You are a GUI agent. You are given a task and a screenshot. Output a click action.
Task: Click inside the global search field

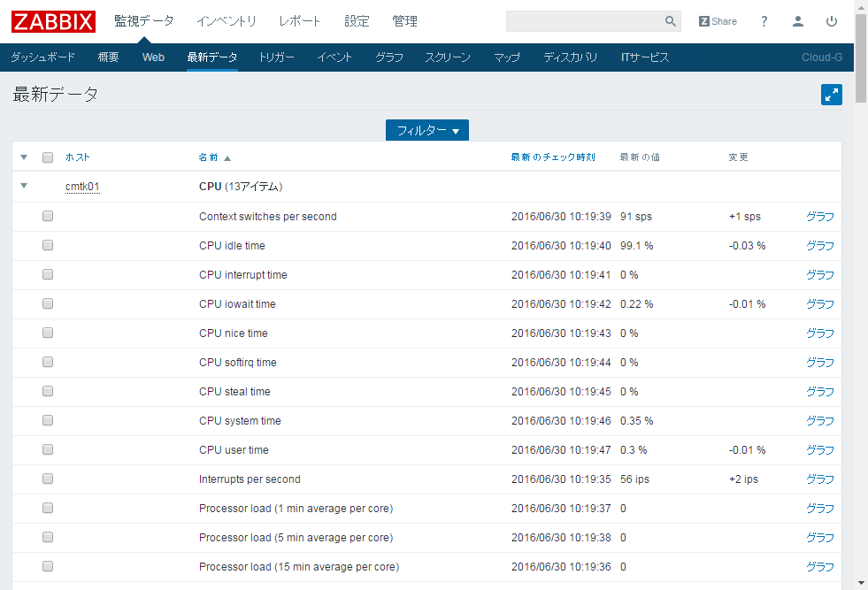[584, 20]
